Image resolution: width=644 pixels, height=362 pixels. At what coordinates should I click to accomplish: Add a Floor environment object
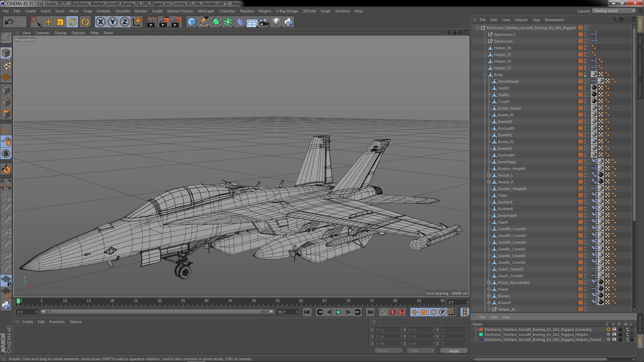click(252, 22)
